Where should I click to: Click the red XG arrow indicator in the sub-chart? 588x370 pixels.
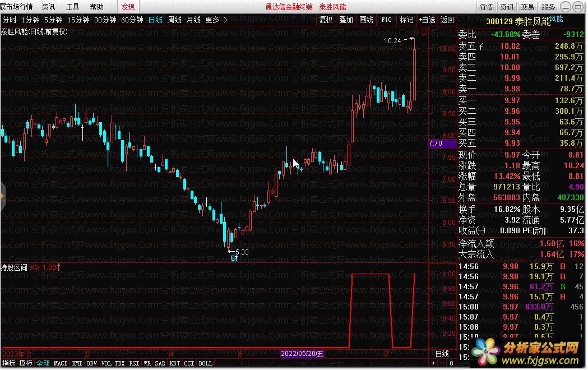point(58,267)
